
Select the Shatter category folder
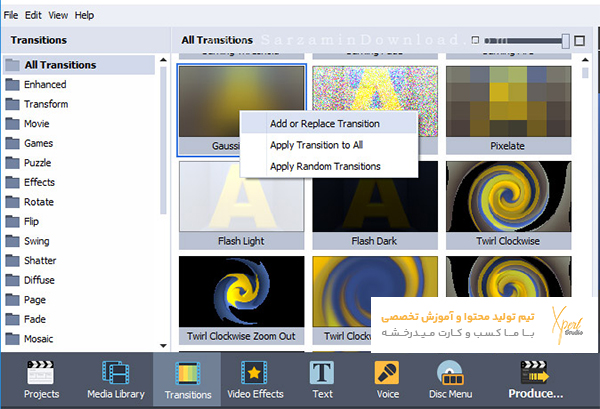click(x=42, y=261)
